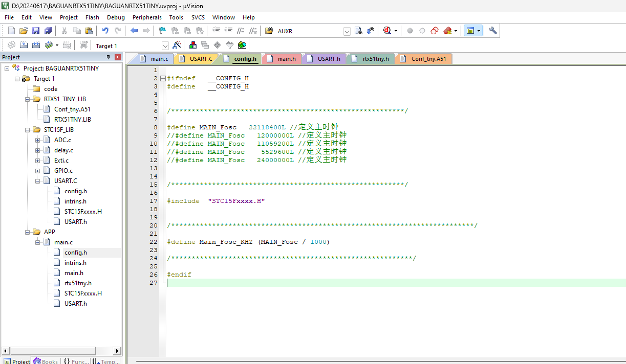Collapse the RTX51_TINY_LIB group
This screenshot has height=364, width=626.
click(x=27, y=99)
